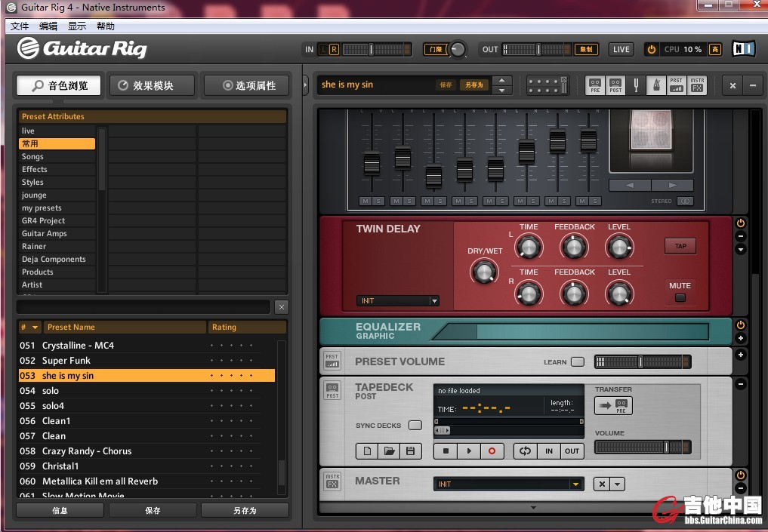Clear the preset search field with X

[281, 307]
